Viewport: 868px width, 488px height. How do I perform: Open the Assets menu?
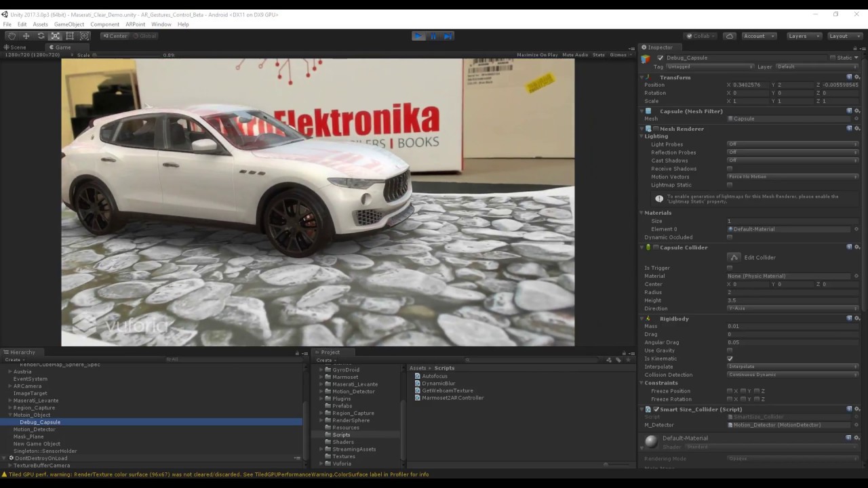(x=41, y=24)
